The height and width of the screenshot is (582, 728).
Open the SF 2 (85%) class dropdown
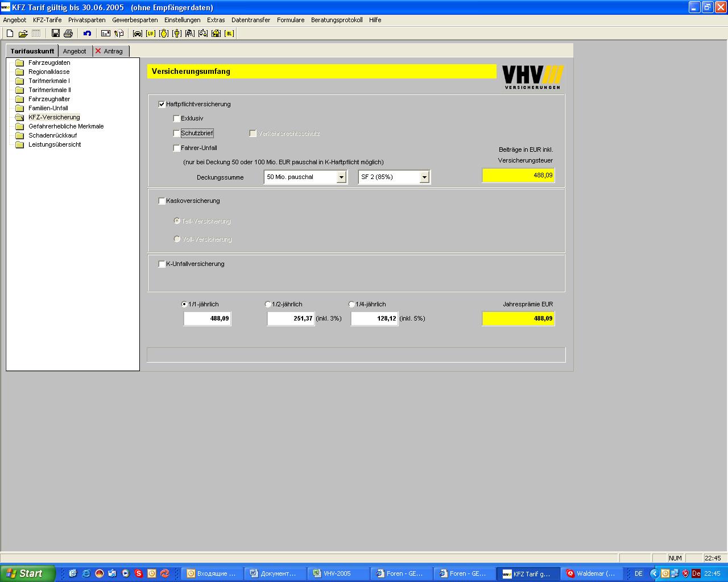click(x=424, y=177)
